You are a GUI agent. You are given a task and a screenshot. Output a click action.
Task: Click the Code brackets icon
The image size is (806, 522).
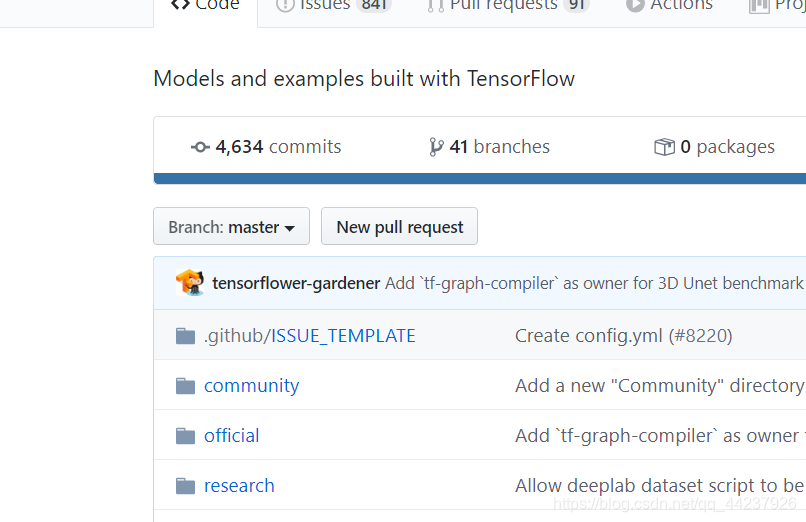180,5
